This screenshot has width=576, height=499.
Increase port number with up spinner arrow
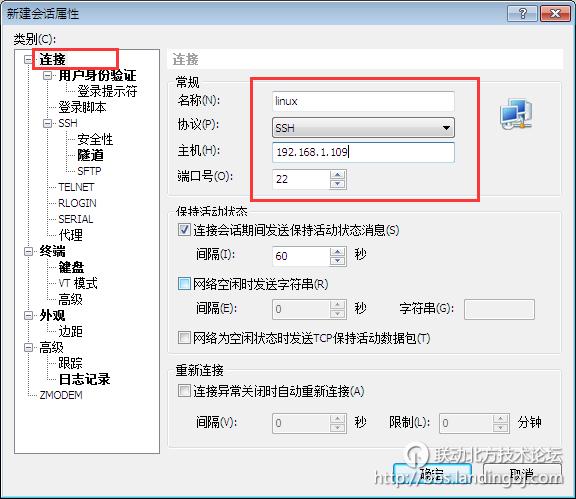(x=338, y=175)
